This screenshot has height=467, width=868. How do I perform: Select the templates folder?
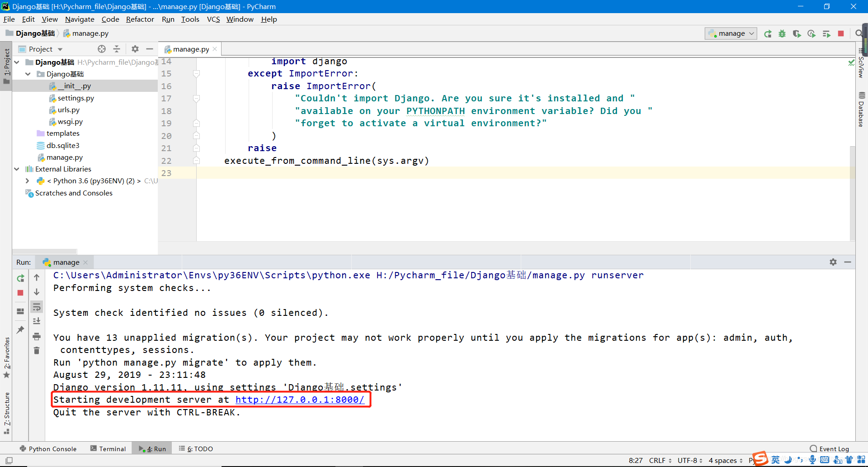tap(58, 133)
